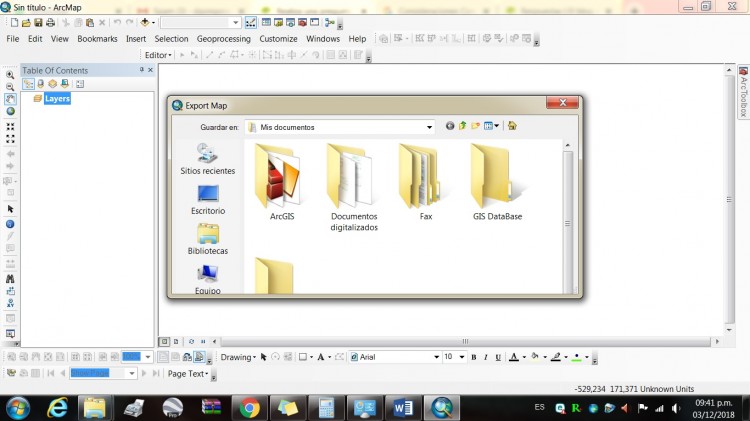750x421 pixels.
Task: Click the Fixed Zoom Out icon
Action: pos(10,139)
